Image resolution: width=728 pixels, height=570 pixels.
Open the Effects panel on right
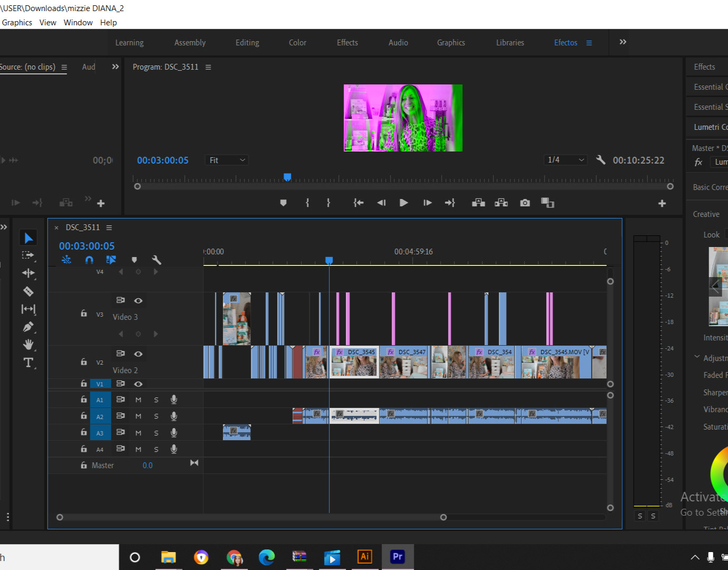pyautogui.click(x=704, y=67)
